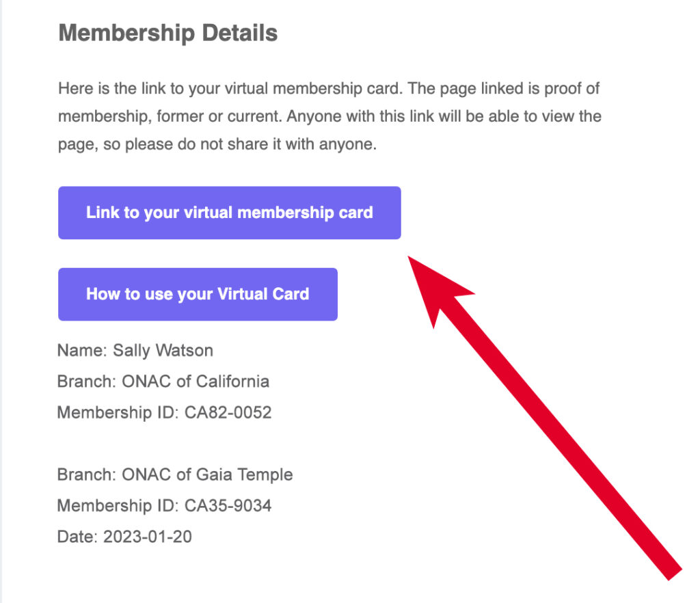Click the Membership ID label above Gaia Temple date
This screenshot has height=603, width=700.
(118, 506)
